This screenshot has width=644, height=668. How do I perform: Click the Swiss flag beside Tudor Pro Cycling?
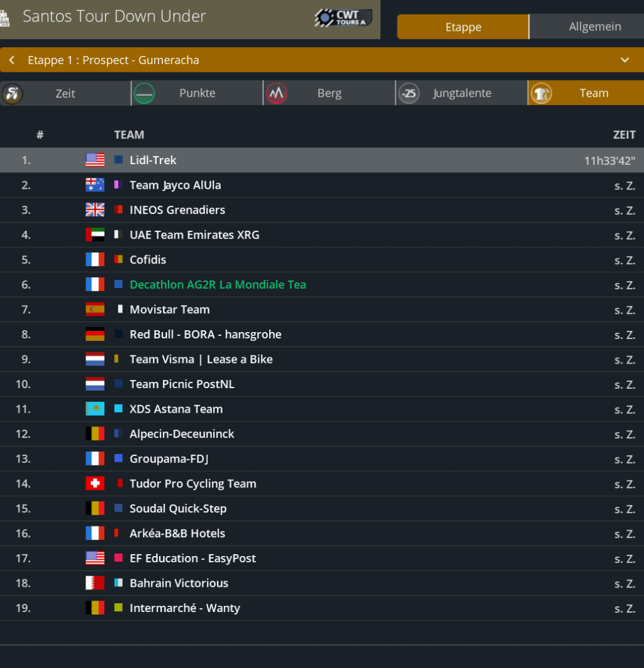(x=95, y=484)
